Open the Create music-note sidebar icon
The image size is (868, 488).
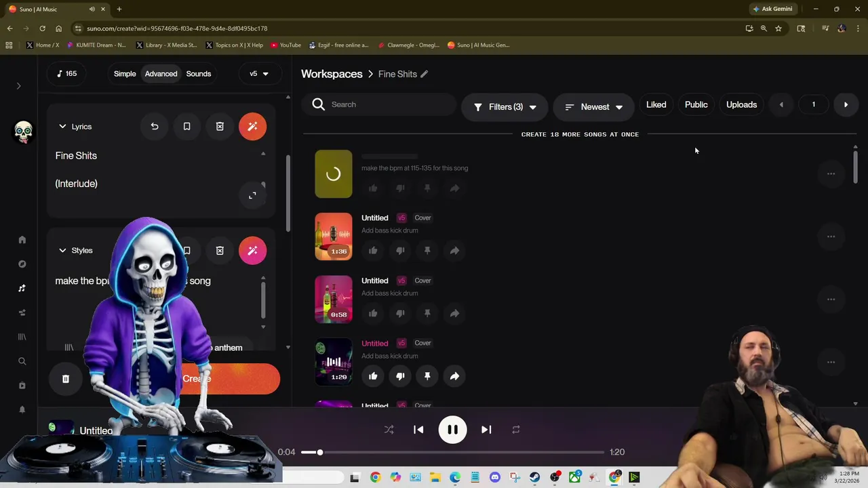pyautogui.click(x=22, y=288)
